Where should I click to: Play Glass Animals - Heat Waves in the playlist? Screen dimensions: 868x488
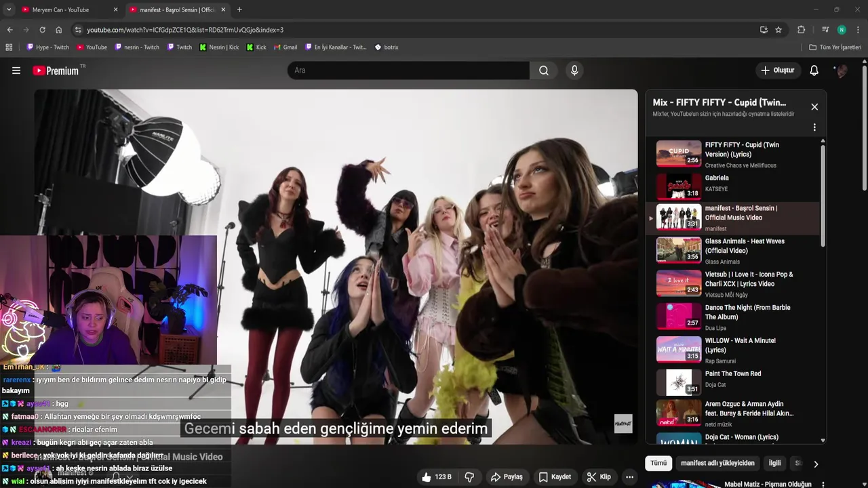click(x=732, y=250)
